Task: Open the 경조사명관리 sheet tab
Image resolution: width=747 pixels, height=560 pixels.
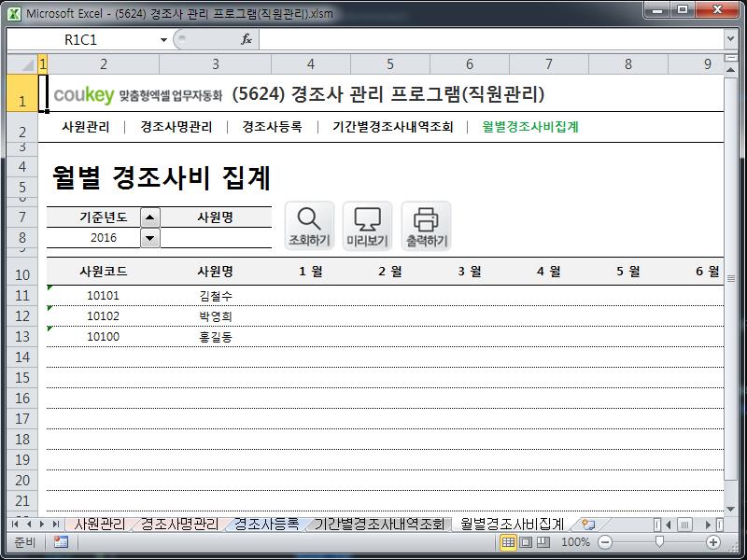Action: [179, 525]
